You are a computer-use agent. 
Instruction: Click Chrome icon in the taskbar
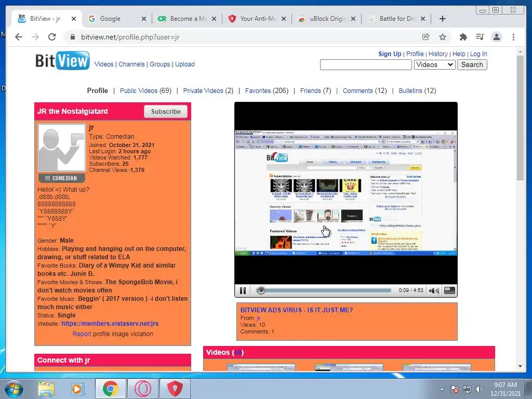(110, 389)
